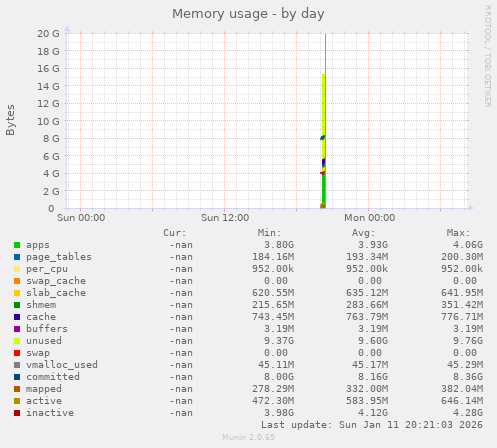
Task: Click the 'Bytes' vertical axis label
Action: (11, 120)
